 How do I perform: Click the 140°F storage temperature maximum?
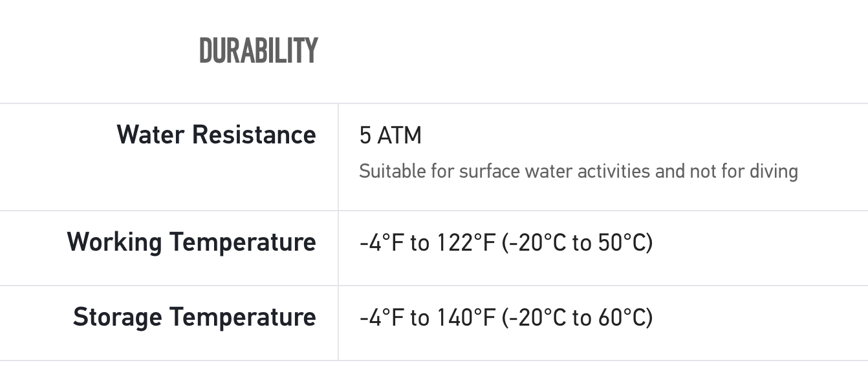466,318
